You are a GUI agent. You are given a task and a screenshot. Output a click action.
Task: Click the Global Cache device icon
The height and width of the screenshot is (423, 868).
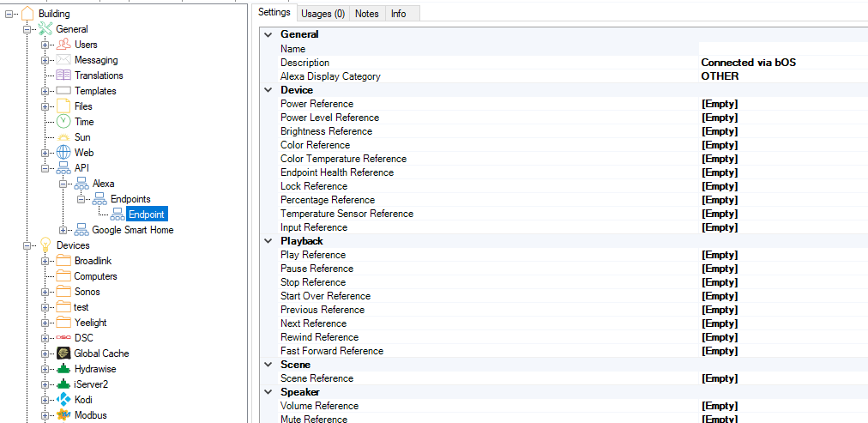click(63, 354)
